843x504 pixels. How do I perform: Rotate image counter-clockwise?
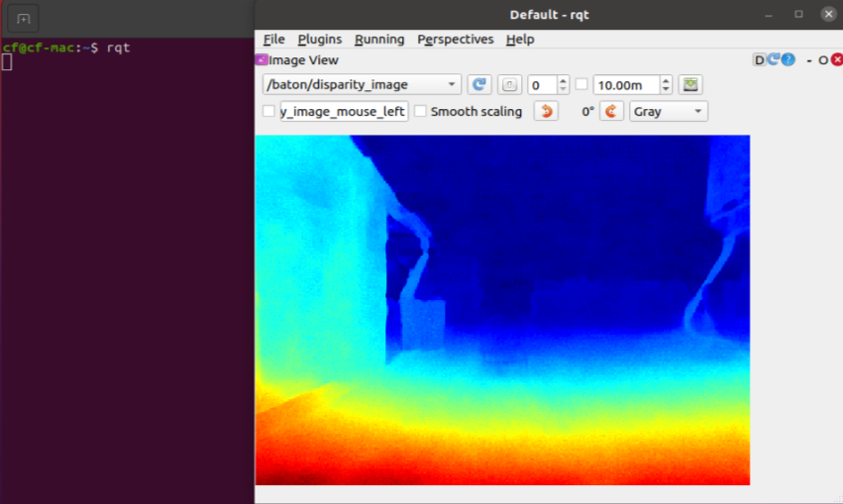pyautogui.click(x=546, y=111)
